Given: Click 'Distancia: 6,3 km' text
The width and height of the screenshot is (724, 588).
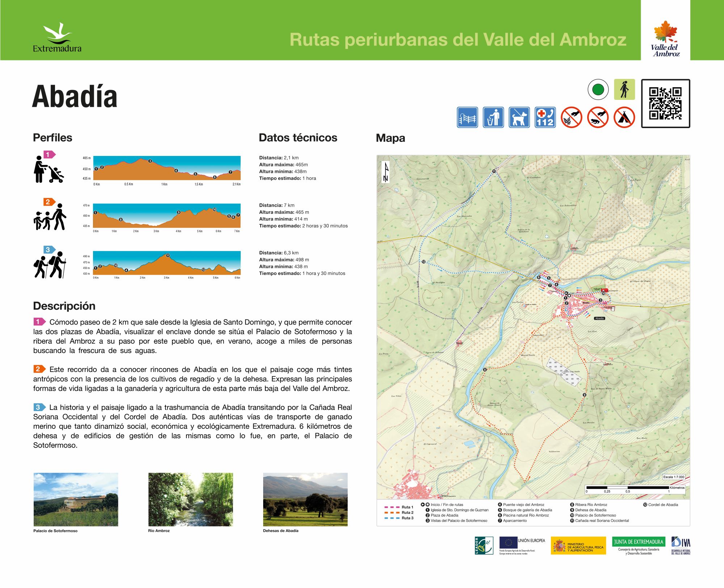Looking at the screenshot, I should (279, 253).
